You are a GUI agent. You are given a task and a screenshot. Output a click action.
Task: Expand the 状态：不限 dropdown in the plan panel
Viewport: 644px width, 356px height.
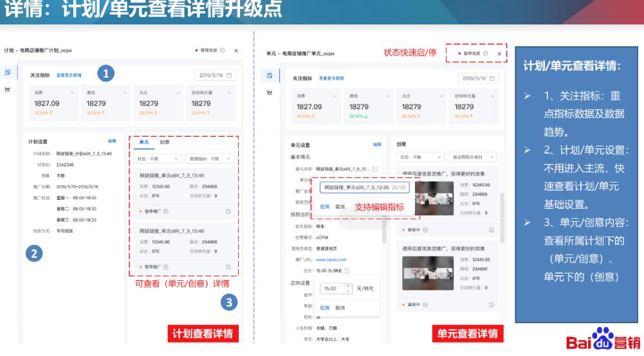pos(156,158)
